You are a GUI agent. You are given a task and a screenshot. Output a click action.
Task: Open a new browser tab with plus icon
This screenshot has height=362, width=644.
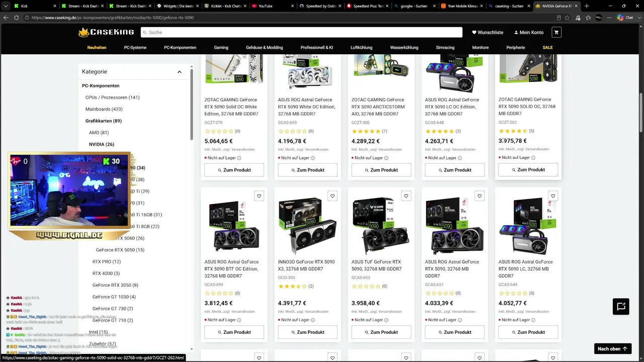pos(587,6)
